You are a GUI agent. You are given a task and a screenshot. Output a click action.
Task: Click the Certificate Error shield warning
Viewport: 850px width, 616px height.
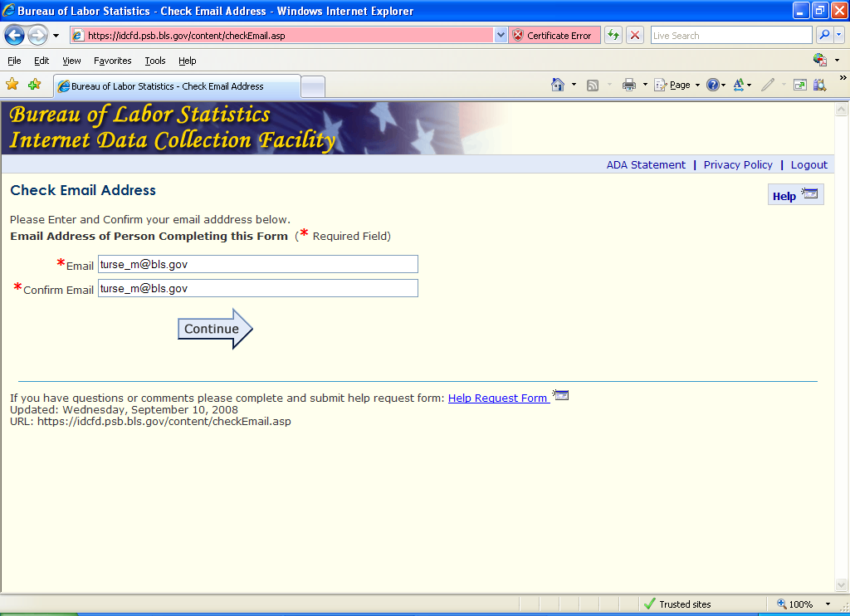(x=553, y=36)
